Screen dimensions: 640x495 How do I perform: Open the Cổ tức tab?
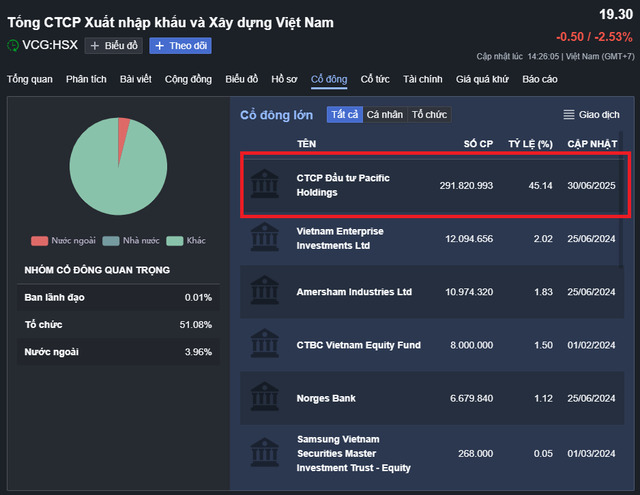pyautogui.click(x=375, y=79)
